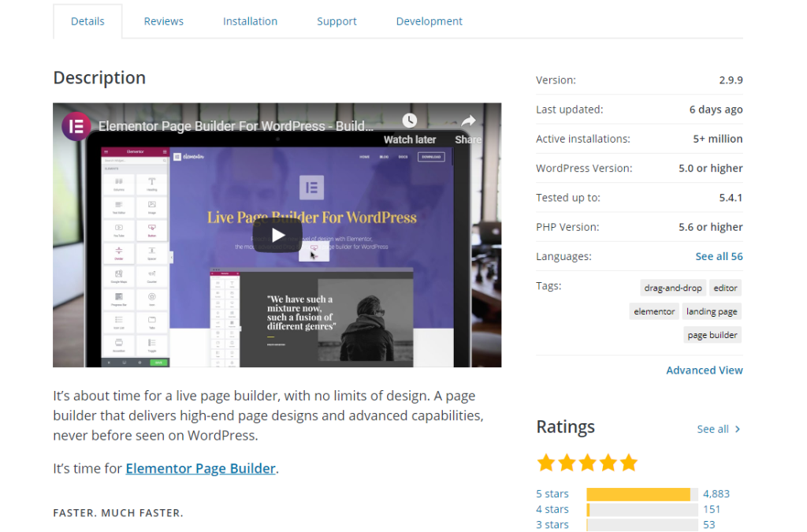Screen dimensions: 807x532
Task: Play the Elementor video
Action: 277,235
